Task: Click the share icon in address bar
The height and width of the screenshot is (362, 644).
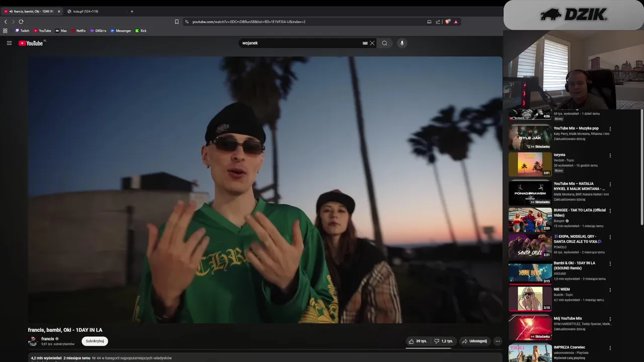Action: [438, 22]
